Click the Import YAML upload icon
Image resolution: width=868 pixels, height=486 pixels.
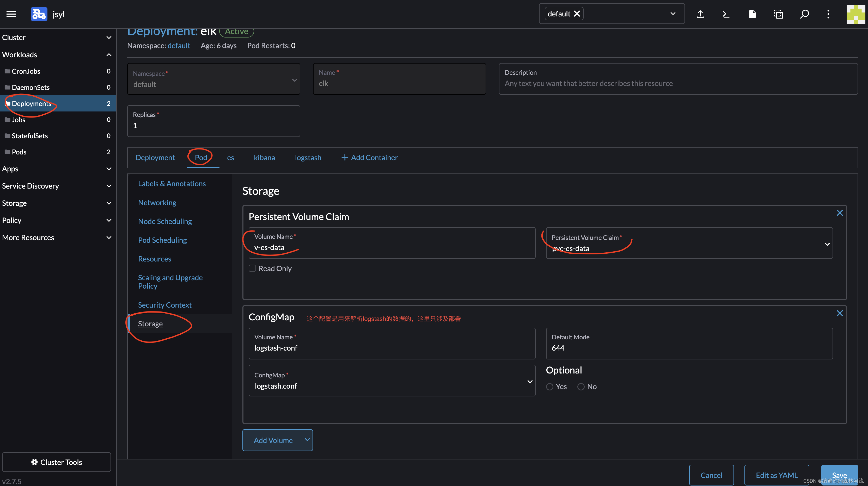(700, 14)
